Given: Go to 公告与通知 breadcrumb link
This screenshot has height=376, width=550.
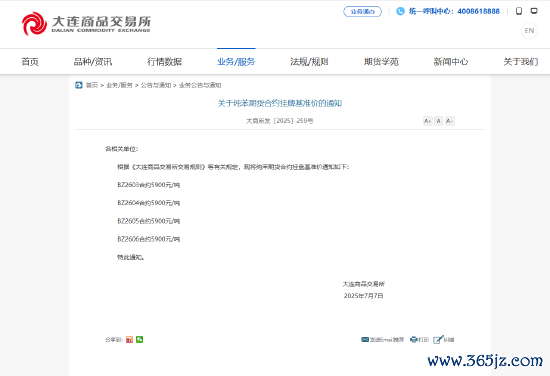Looking at the screenshot, I should point(156,85).
